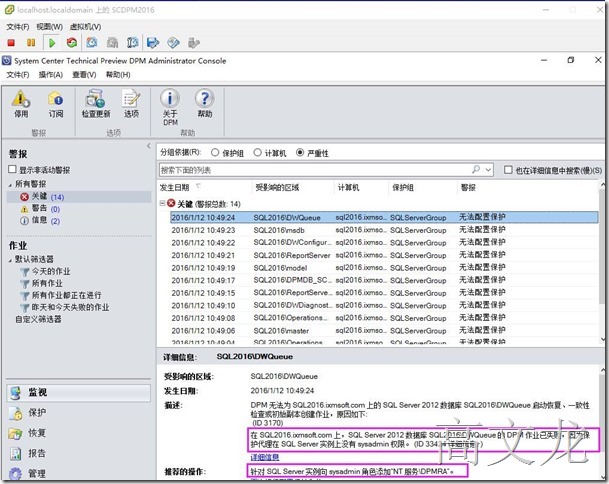This screenshot has width=609, height=484.
Task: Click the reset VM icon
Action: click(x=72, y=43)
